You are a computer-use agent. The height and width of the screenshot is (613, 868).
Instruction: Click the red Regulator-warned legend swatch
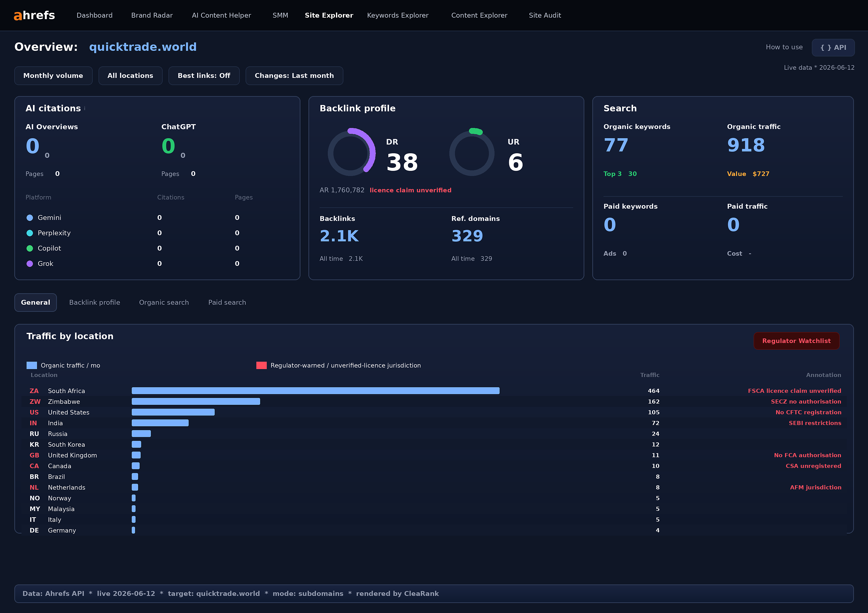[262, 366]
